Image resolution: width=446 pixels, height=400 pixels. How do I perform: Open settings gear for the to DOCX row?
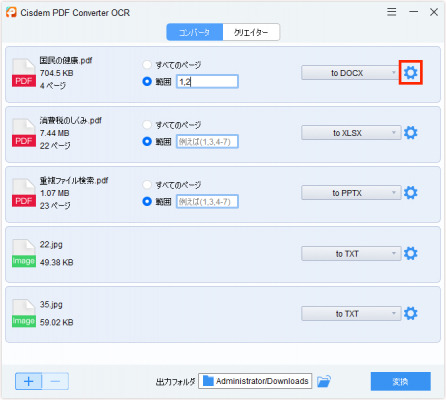[x=410, y=72]
